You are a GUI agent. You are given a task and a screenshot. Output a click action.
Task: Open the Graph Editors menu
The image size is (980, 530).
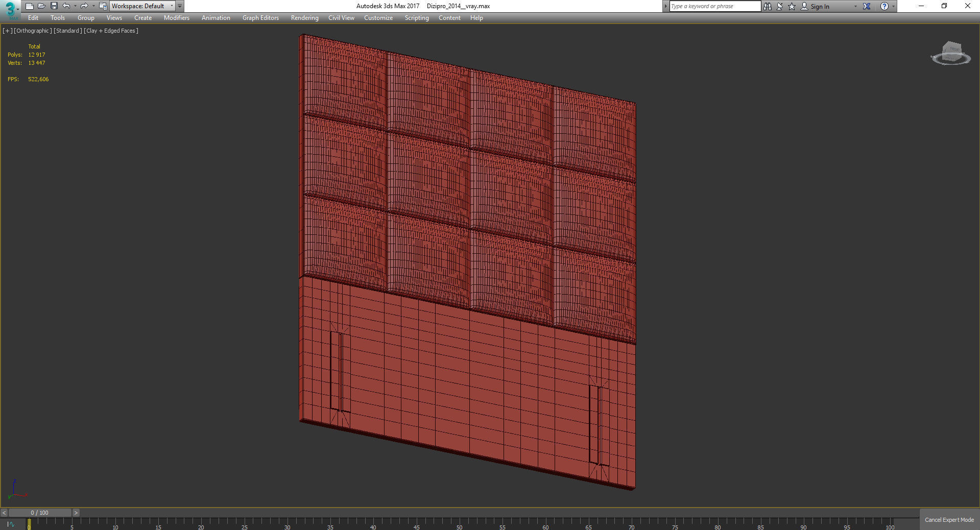[x=260, y=18]
